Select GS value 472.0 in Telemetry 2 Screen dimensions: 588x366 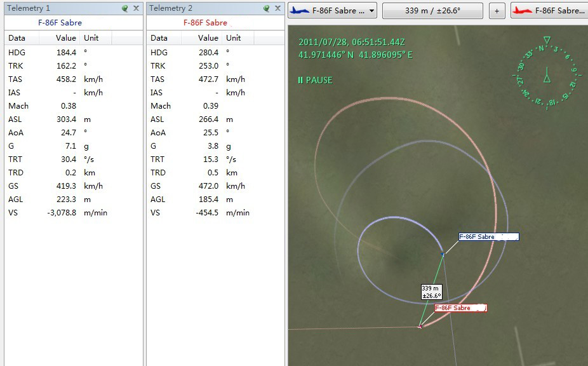tap(208, 186)
